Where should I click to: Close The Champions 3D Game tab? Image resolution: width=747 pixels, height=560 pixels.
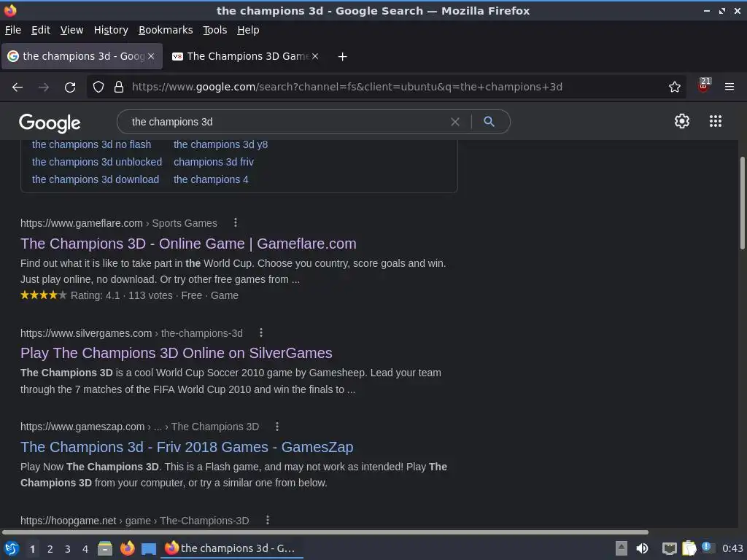point(315,56)
